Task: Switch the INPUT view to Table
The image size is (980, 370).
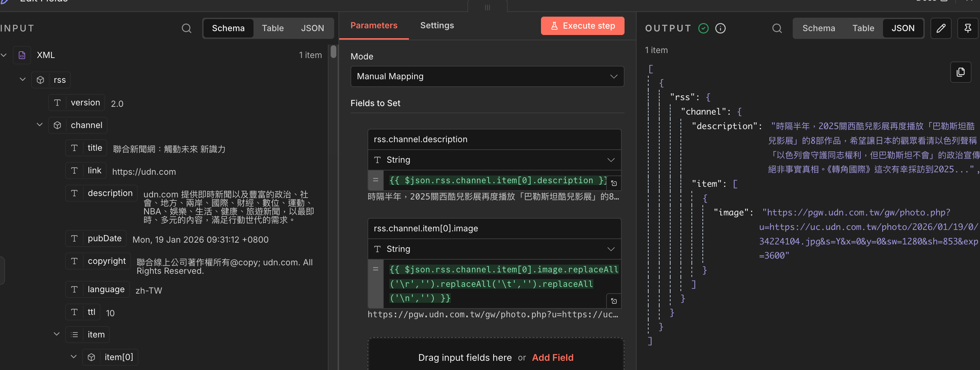Action: point(272,28)
